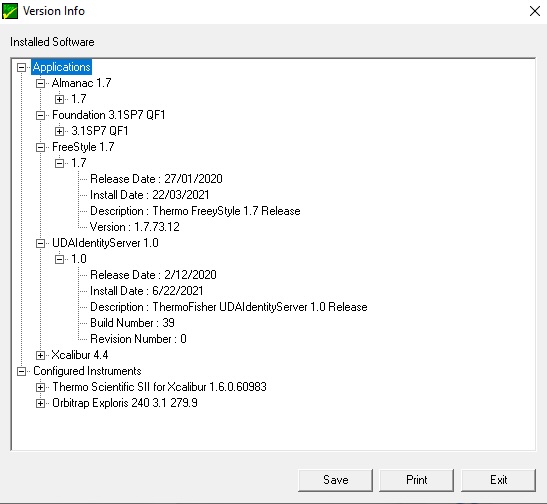Expand the 1.7 node under Almanac
This screenshot has width=547, height=504.
59,99
